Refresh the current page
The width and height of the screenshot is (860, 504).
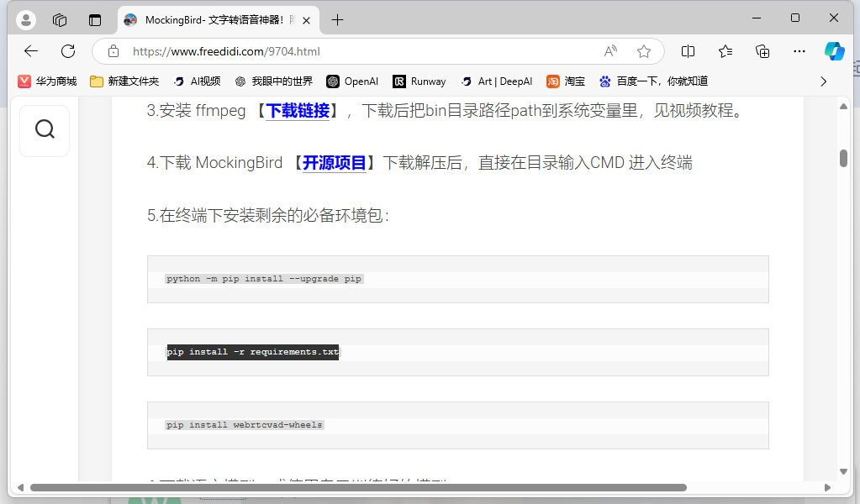tap(68, 51)
